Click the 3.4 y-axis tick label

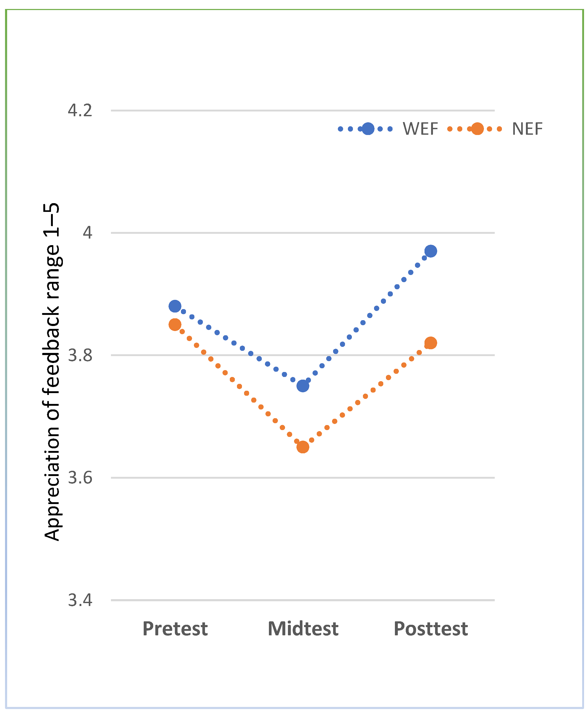coord(80,600)
